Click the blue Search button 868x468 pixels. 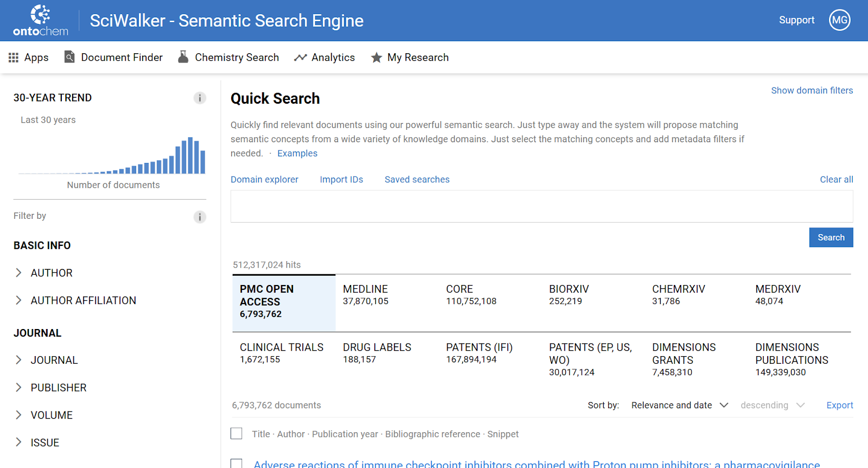pyautogui.click(x=831, y=237)
